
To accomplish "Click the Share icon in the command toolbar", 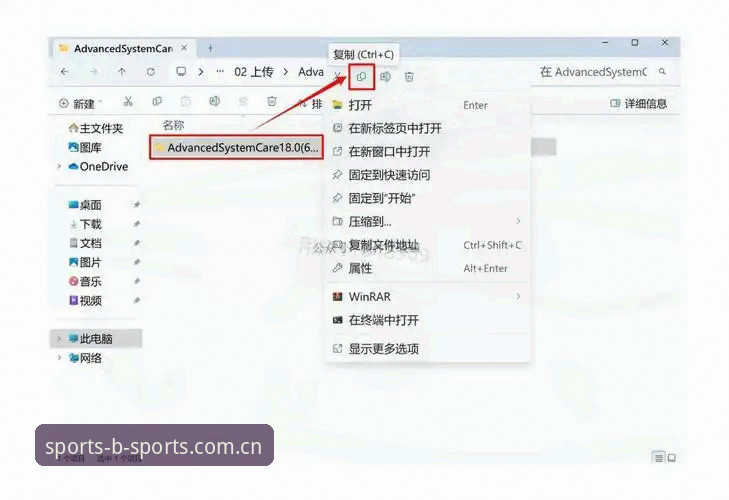I will pyautogui.click(x=243, y=101).
